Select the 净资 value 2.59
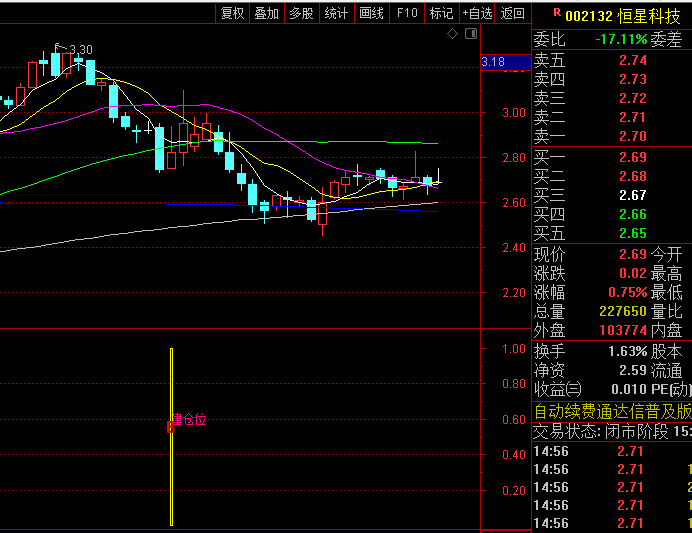 [x=632, y=370]
